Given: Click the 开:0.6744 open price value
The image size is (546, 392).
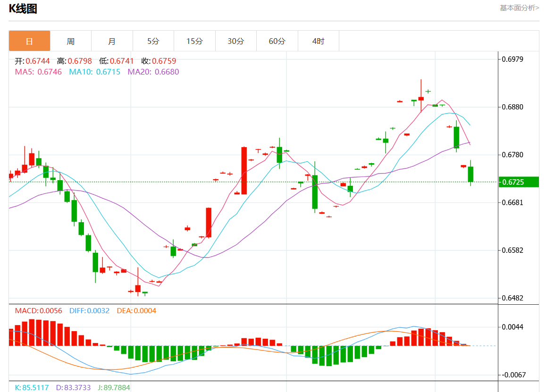Looking at the screenshot, I should point(33,61).
